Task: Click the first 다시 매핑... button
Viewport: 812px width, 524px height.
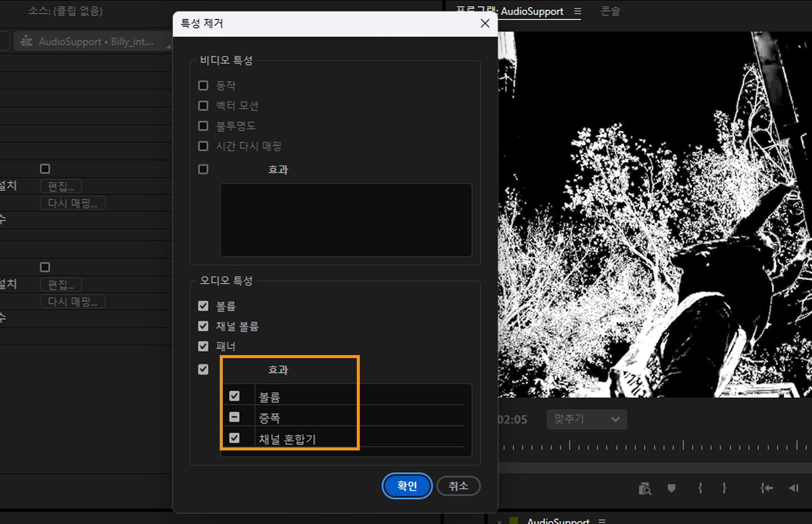Action: pyautogui.click(x=73, y=203)
